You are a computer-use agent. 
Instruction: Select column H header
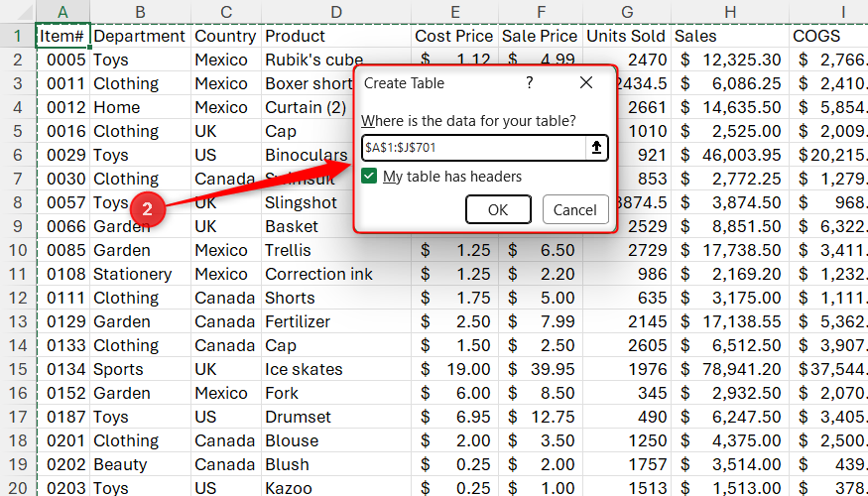click(729, 12)
